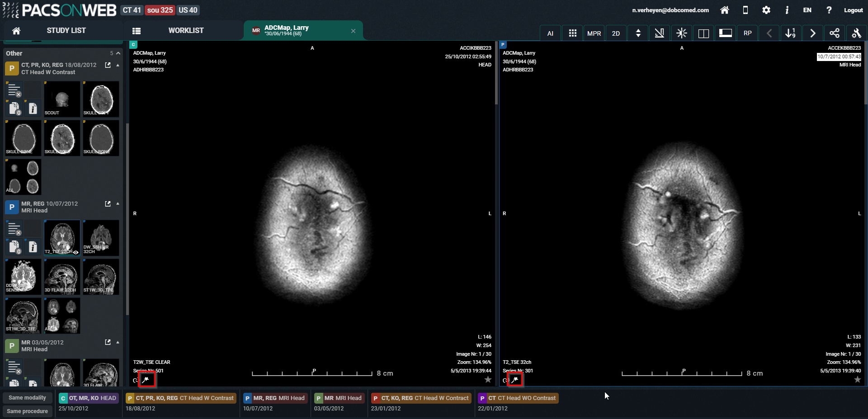Image resolution: width=868 pixels, height=419 pixels.
Task: Open the report icon for CT Head W Contrast
Action: (x=14, y=90)
